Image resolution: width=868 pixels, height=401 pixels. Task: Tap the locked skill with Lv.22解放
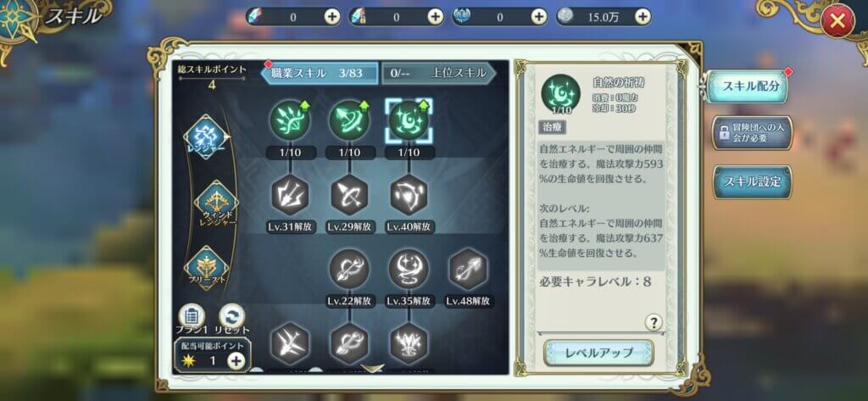(x=349, y=269)
